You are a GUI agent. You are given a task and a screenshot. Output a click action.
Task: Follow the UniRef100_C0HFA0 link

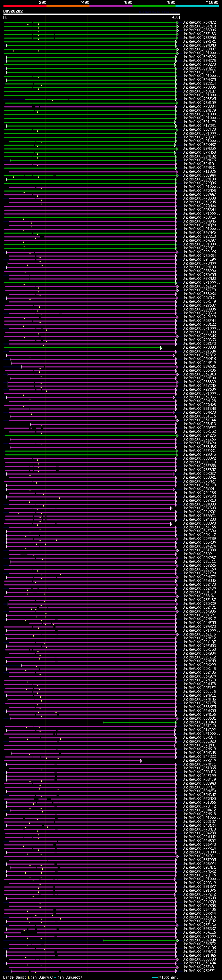tap(199, 378)
